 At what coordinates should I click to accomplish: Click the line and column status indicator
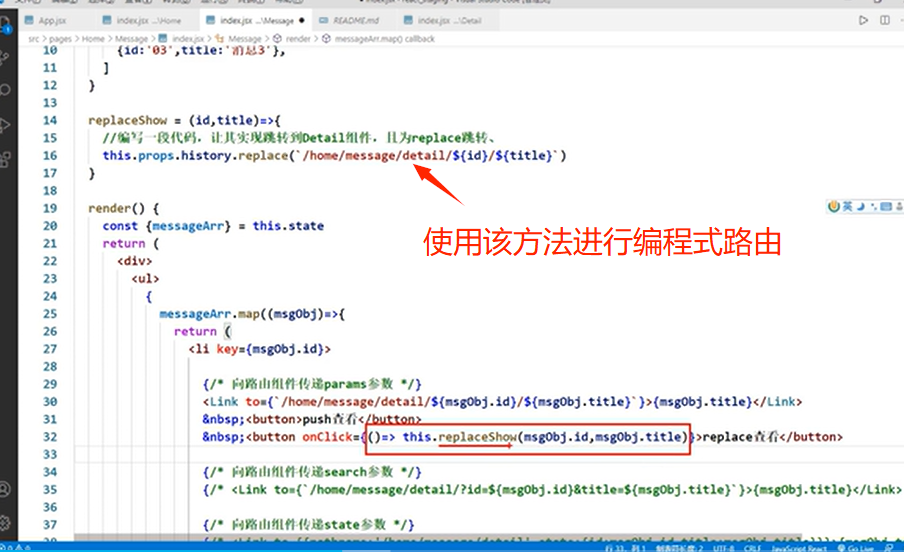click(626, 548)
